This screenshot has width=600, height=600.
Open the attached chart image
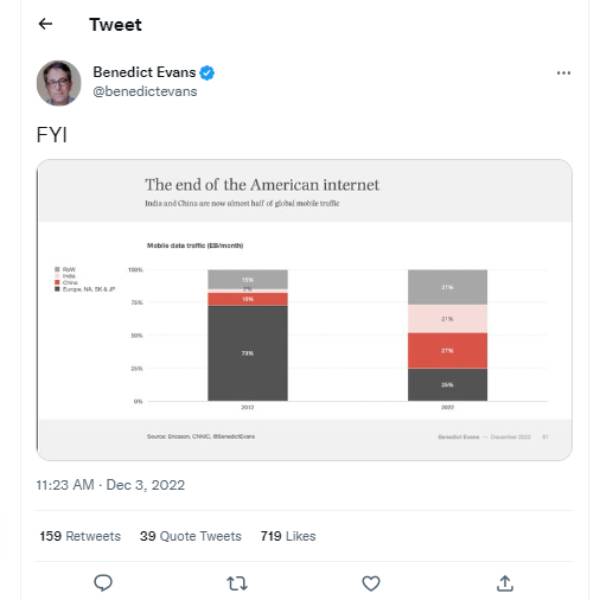click(304, 309)
